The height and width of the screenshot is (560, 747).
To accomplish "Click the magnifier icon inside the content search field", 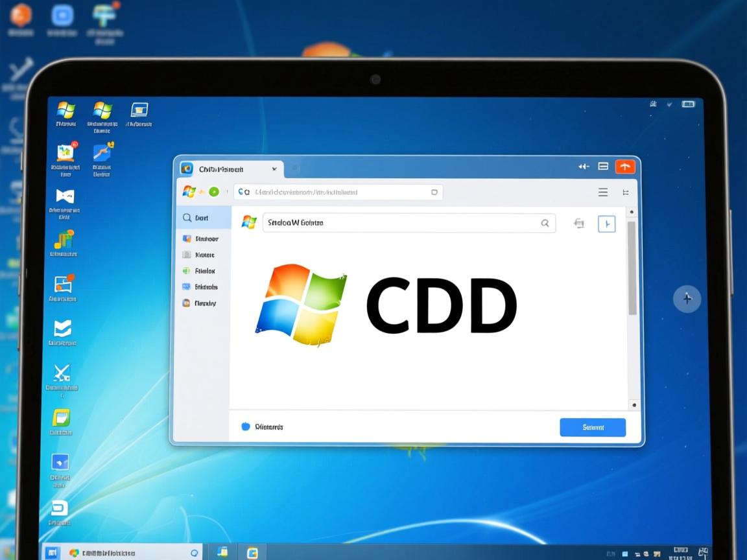I will tap(545, 223).
